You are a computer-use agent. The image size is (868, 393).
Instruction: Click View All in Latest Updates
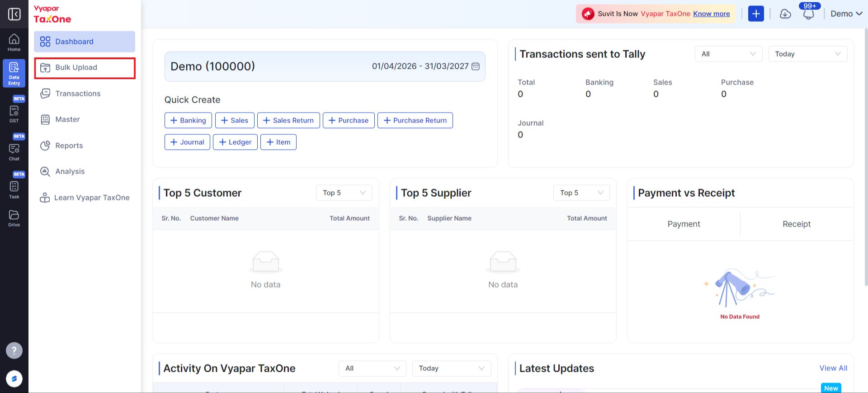tap(833, 368)
